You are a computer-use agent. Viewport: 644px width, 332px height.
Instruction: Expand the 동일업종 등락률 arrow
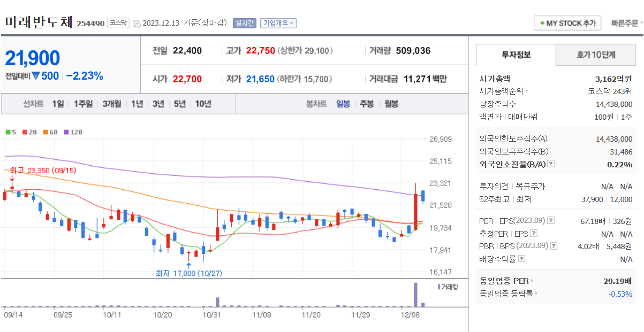pos(536,294)
